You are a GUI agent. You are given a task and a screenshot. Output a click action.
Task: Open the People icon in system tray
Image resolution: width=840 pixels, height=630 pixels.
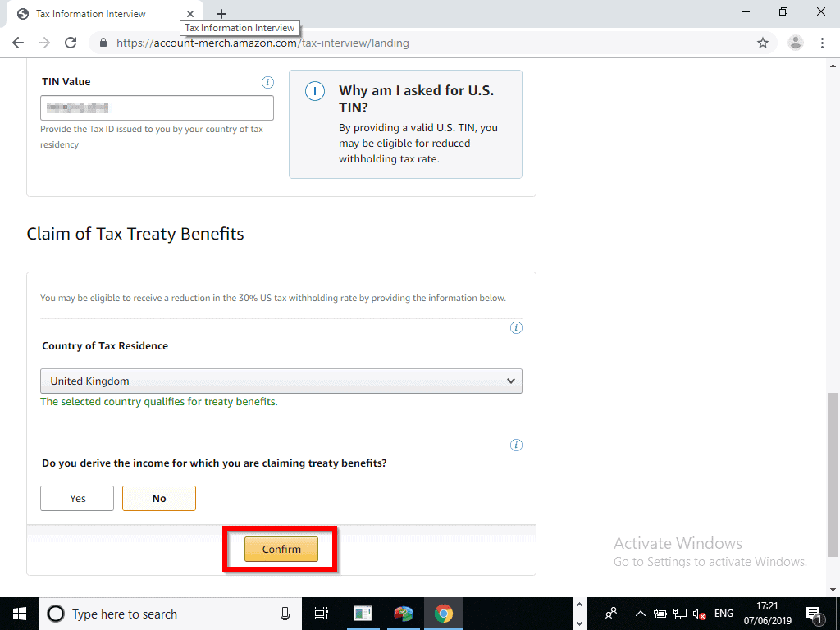(611, 614)
